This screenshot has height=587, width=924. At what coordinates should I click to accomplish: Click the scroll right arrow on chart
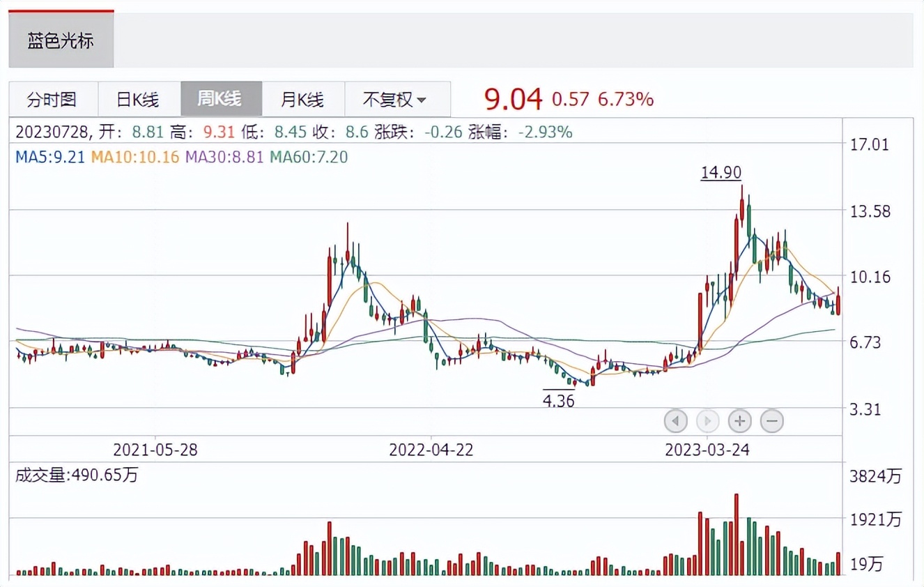(707, 421)
